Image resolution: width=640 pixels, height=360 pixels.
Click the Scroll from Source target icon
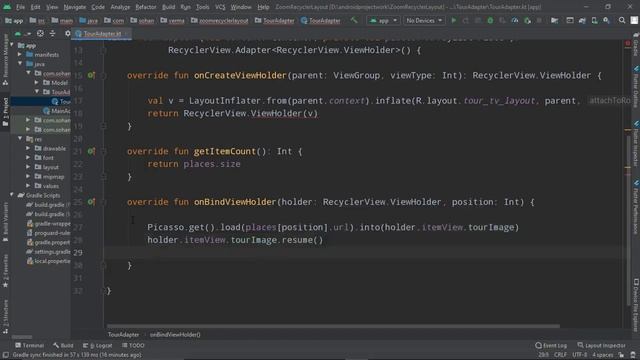pyautogui.click(x=40, y=33)
